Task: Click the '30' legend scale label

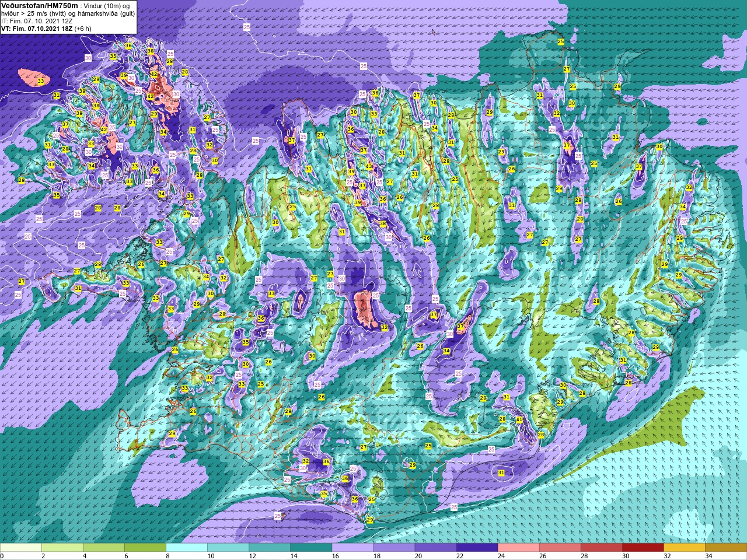Action: tap(624, 556)
